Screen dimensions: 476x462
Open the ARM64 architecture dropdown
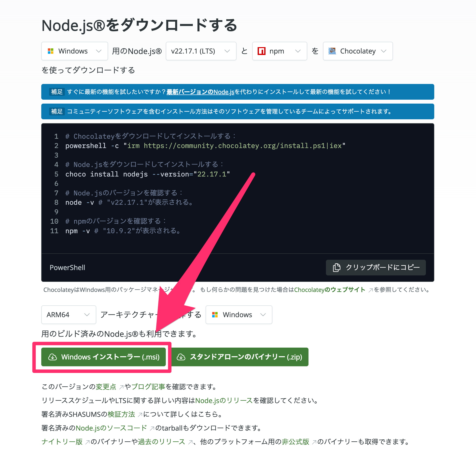click(69, 314)
